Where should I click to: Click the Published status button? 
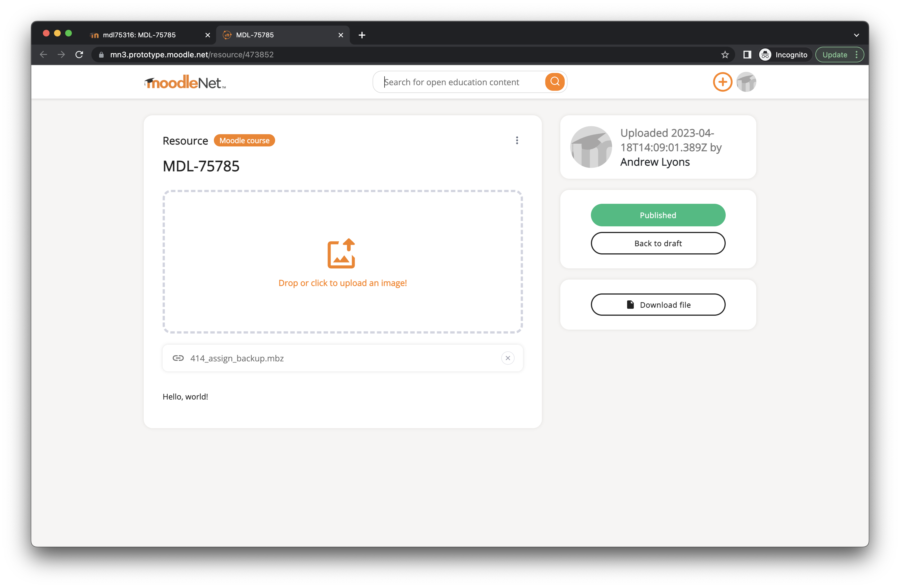(x=658, y=215)
